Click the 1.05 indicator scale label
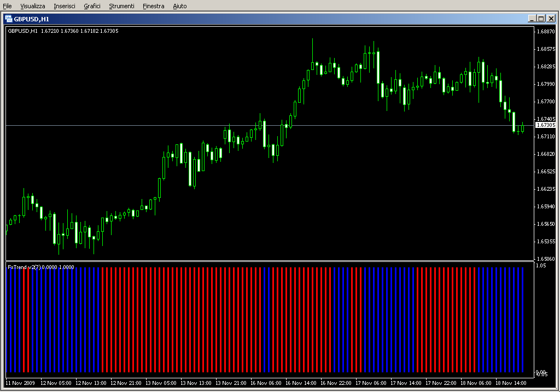The image size is (560, 392). coord(541,266)
